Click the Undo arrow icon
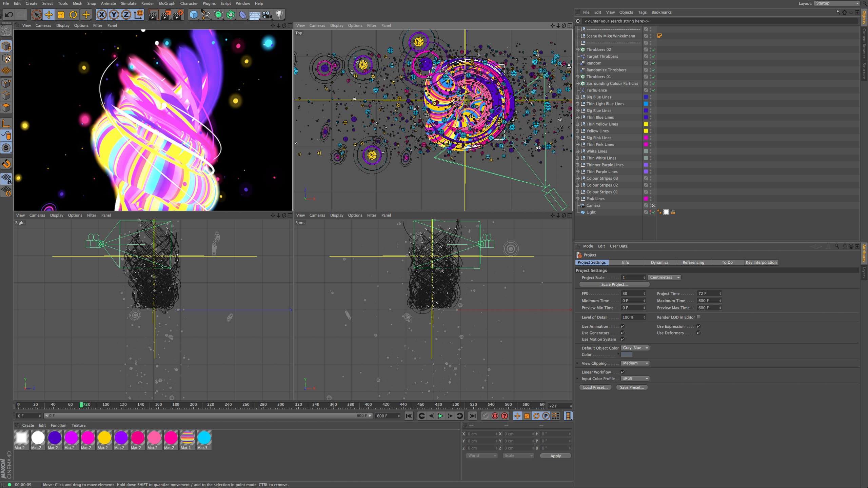This screenshot has height=488, width=868. tap(9, 15)
